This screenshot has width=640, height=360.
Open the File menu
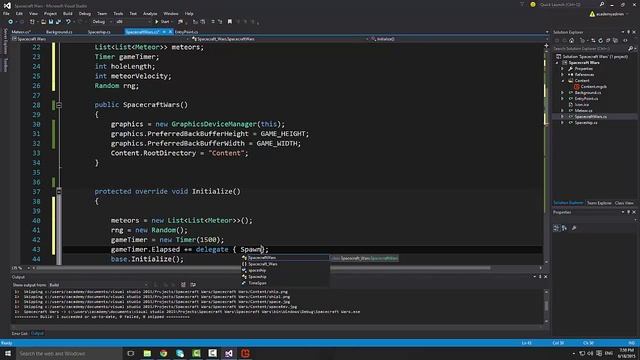pos(6,13)
